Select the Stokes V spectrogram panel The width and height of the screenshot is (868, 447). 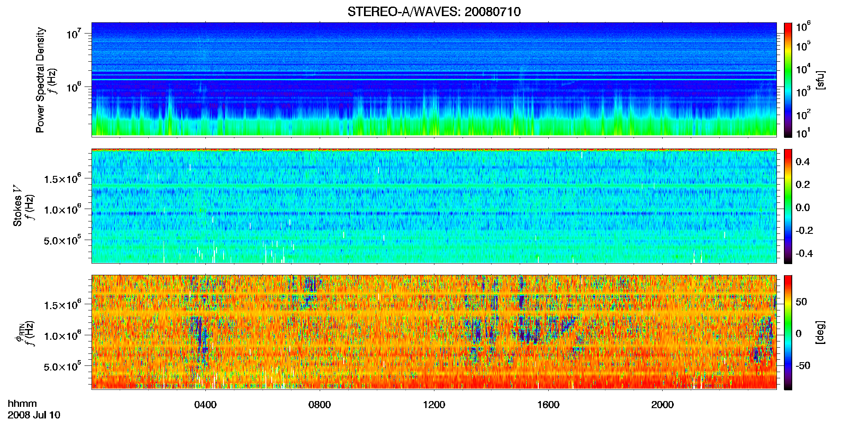[434, 206]
